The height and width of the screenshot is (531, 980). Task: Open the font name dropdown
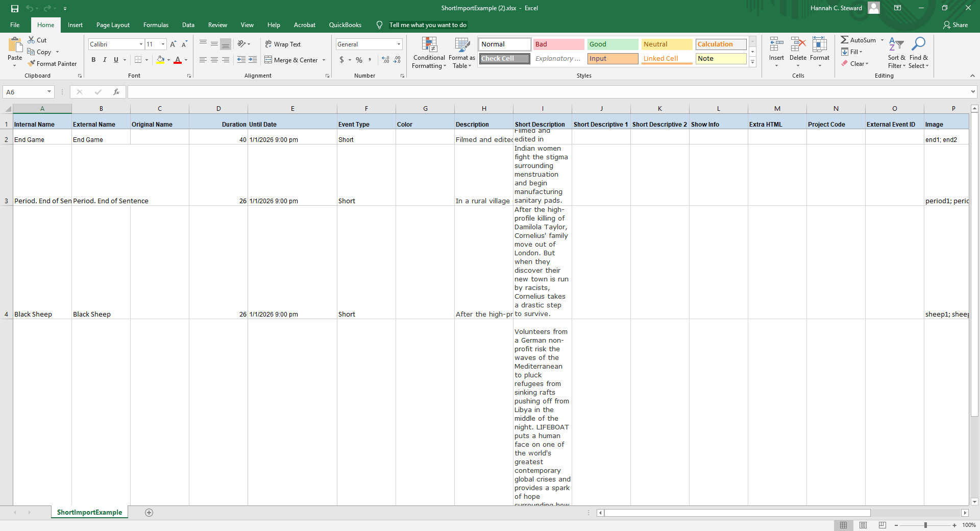(141, 44)
